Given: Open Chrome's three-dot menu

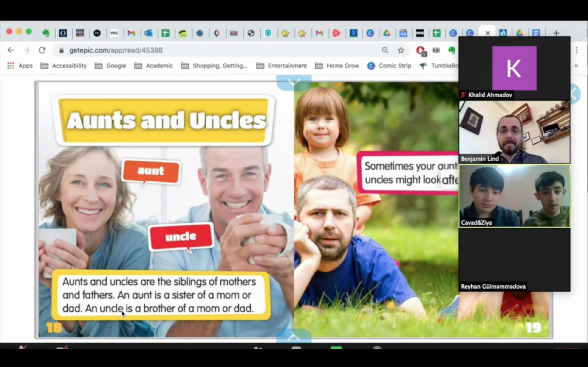Looking at the screenshot, I should coord(577,50).
